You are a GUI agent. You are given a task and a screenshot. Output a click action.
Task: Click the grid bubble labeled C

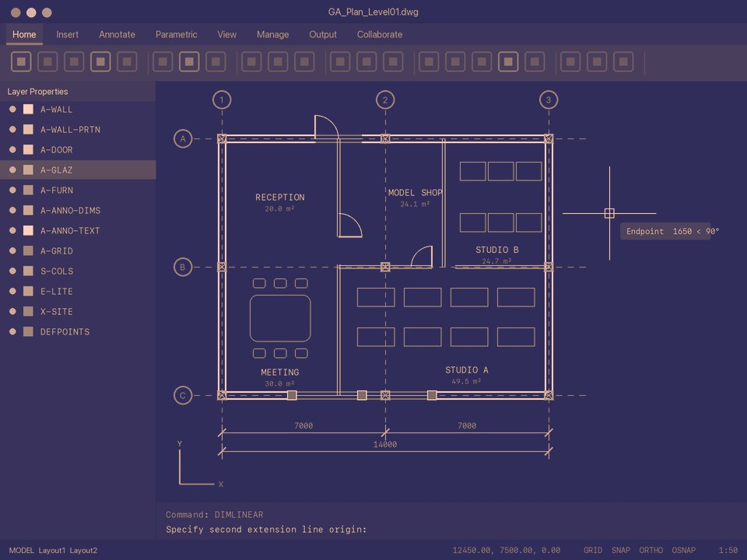(182, 395)
